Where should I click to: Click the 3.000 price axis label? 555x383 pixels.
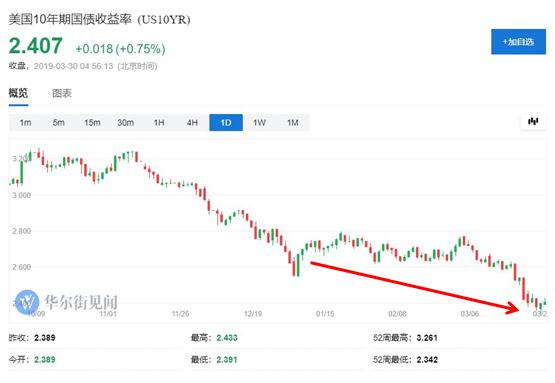22,195
